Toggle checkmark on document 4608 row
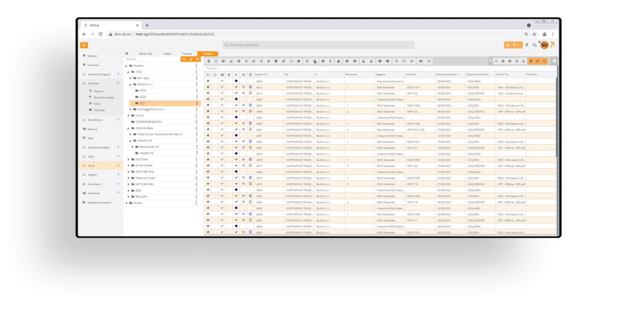Image resolution: width=644 pixels, height=311 pixels. tap(222, 81)
